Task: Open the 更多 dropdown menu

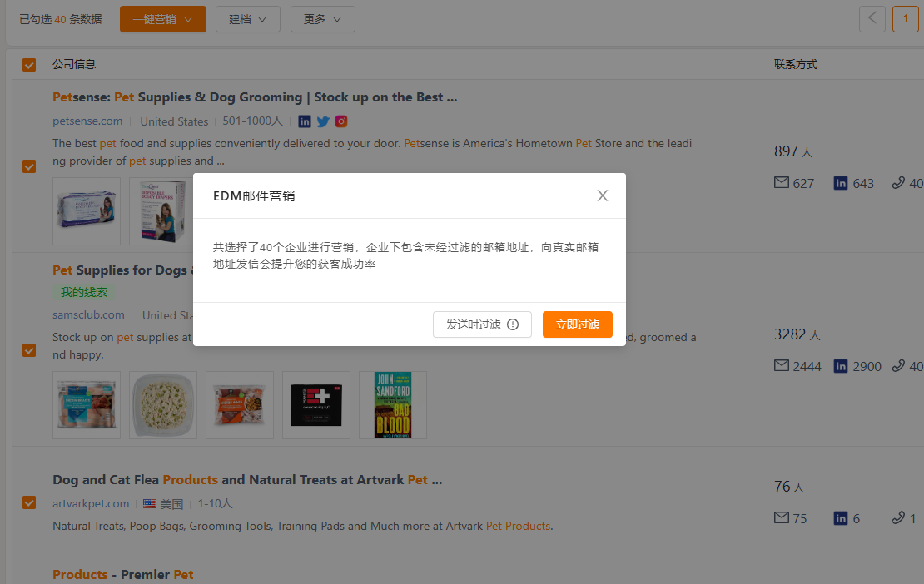Action: [322, 19]
